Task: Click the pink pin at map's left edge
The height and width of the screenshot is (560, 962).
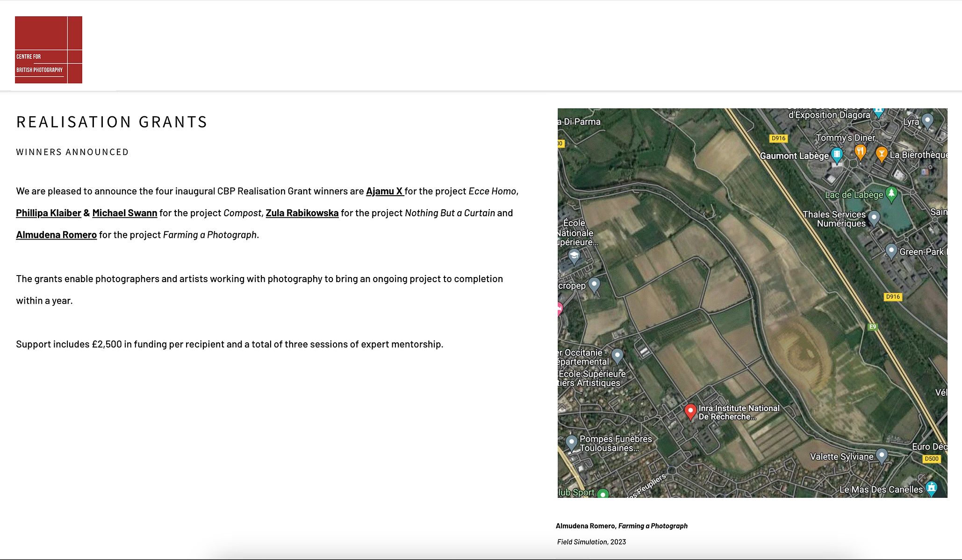Action: pos(560,309)
